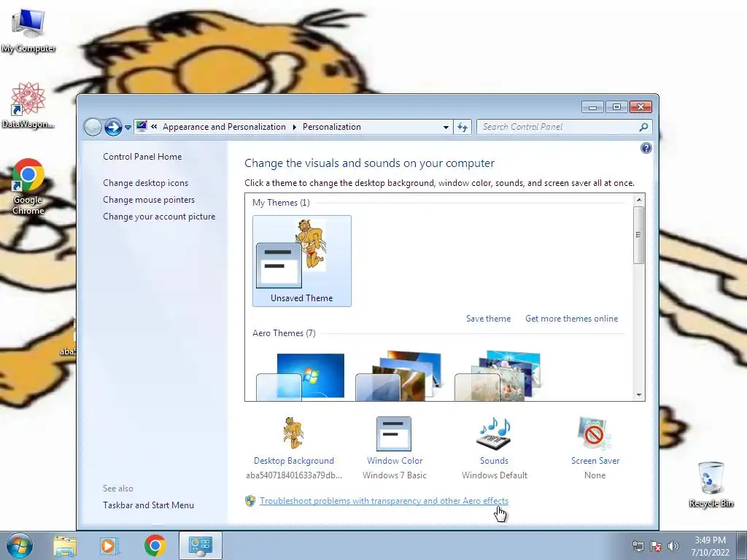This screenshot has height=560, width=747.
Task: Click Get more themes online
Action: (x=572, y=319)
